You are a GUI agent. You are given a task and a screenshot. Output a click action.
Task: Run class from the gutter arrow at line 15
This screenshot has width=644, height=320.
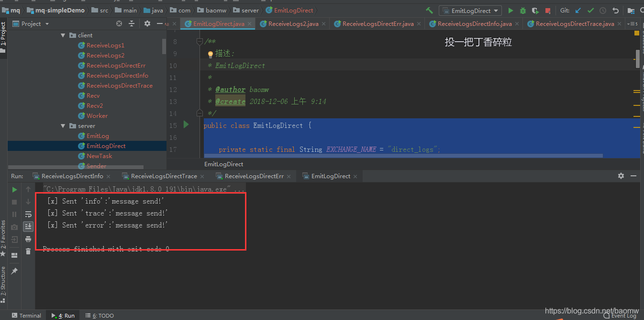point(186,125)
